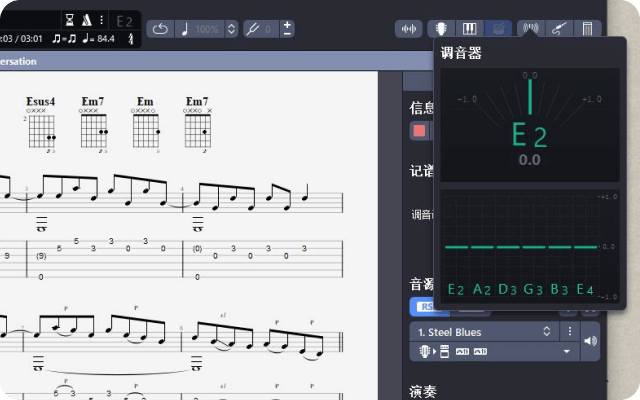Screen dimensions: 640x400
Task: Click the guitar line-in icon
Action: pos(559,29)
